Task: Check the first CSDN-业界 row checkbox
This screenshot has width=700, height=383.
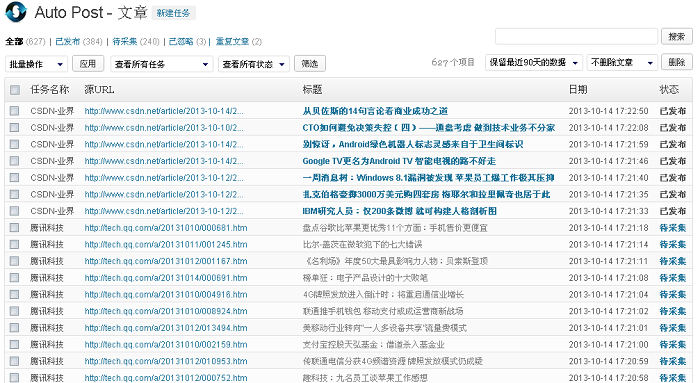Action: click(15, 111)
